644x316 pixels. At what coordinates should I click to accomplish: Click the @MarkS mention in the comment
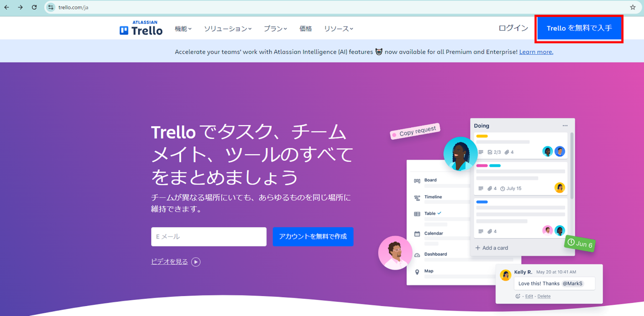click(572, 284)
